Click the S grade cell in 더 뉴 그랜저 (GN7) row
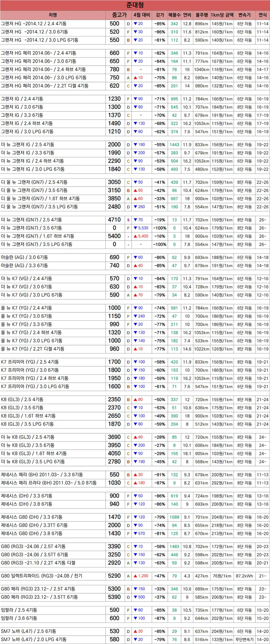 coord(128,220)
